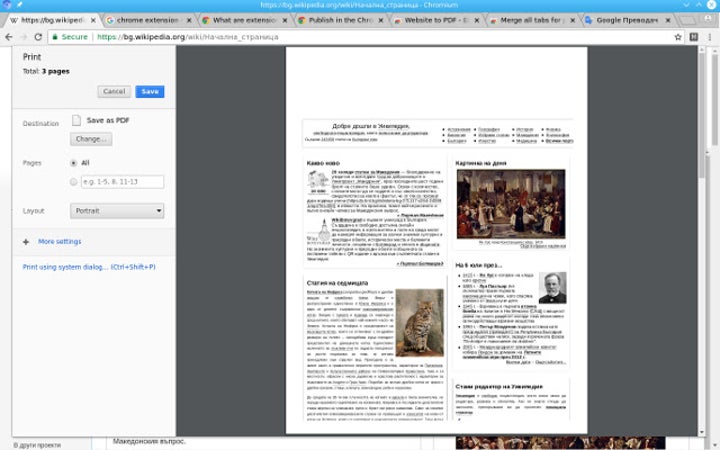Expand More settings with the plus icon

[x=26, y=242]
